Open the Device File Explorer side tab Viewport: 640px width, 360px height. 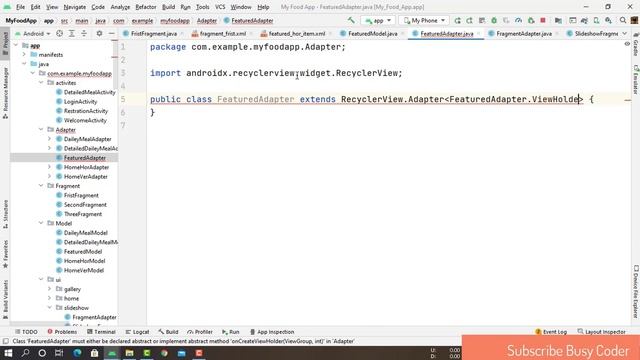click(636, 291)
